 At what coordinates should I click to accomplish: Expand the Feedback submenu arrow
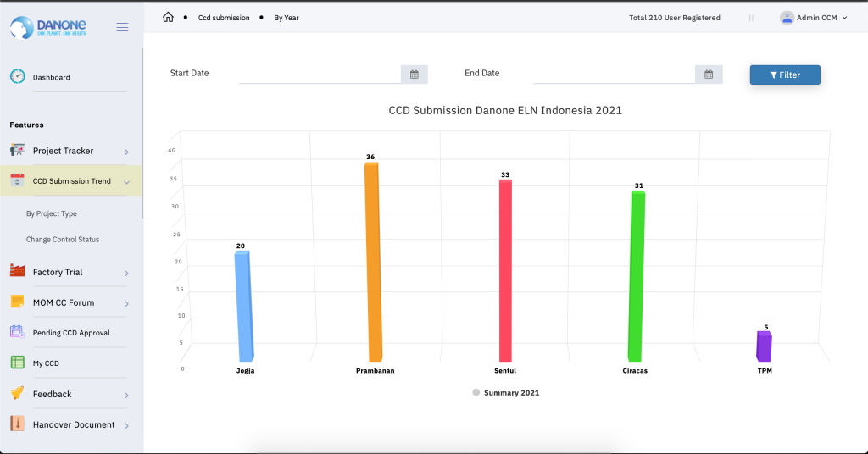[x=127, y=395]
